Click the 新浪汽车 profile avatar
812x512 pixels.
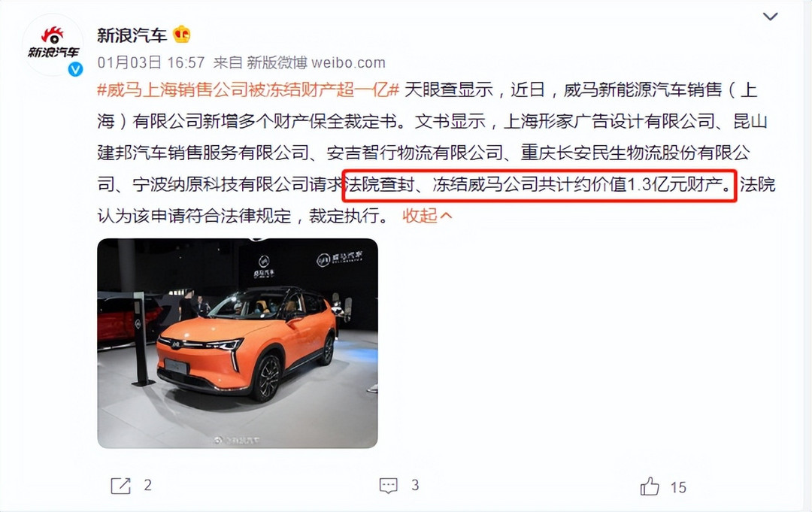click(53, 46)
